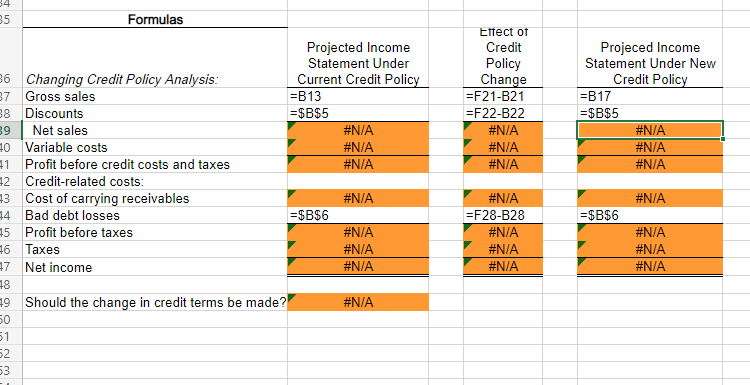Click the Discounts row label
Image resolution: width=750 pixels, height=385 pixels.
tap(54, 114)
